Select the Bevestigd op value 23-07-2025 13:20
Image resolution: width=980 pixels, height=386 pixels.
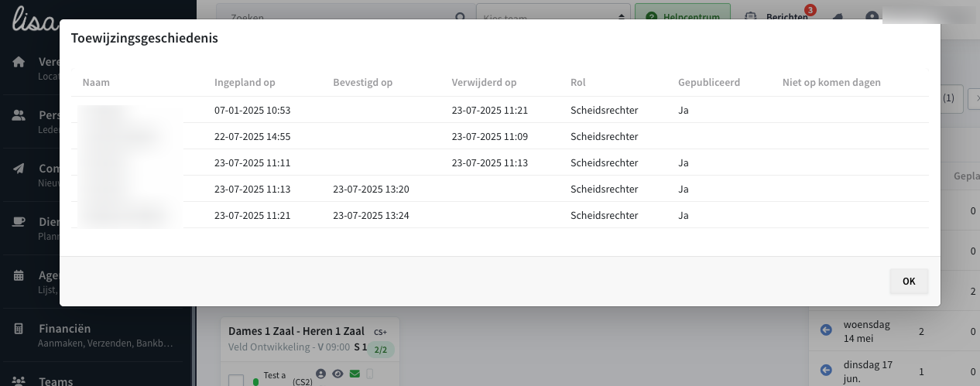(x=371, y=190)
